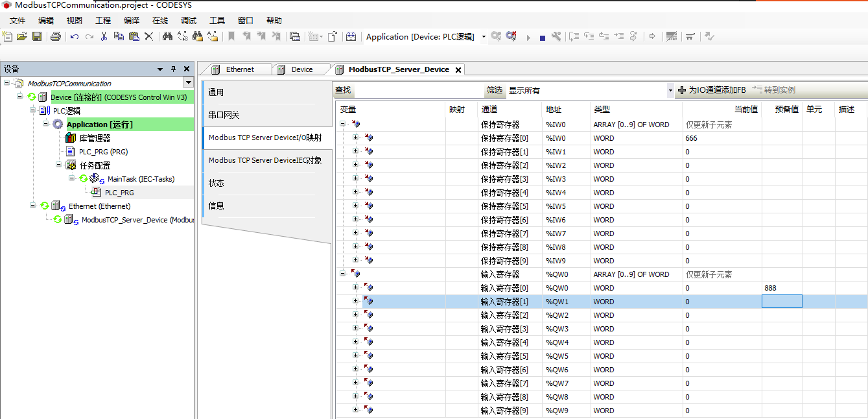Collapse the 任务配置 tree node
Viewport: 868px width, 419px height.
click(x=59, y=165)
